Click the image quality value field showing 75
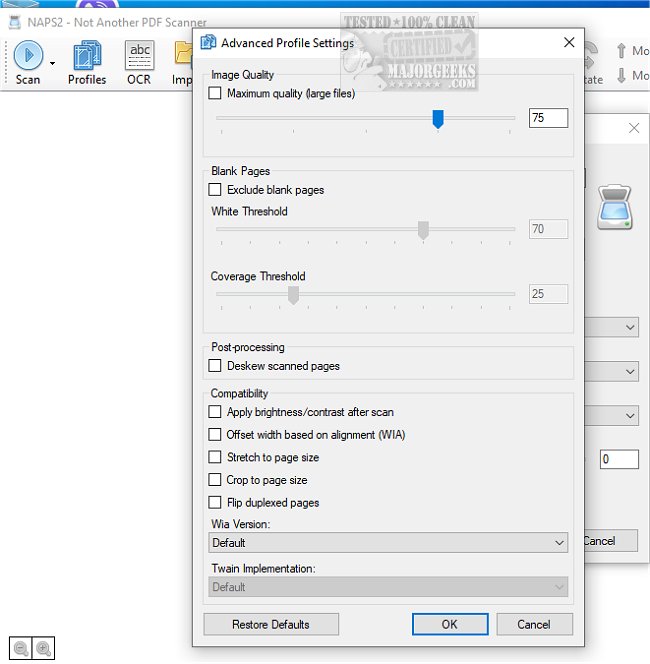Viewport: 650px width, 664px height. point(548,118)
